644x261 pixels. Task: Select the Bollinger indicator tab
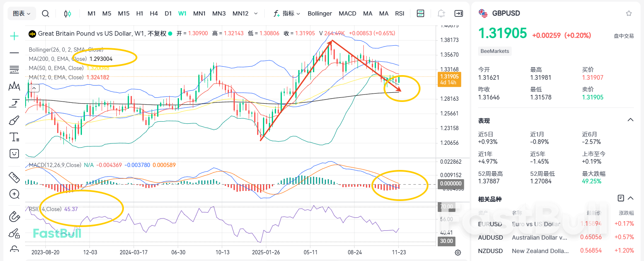click(319, 13)
